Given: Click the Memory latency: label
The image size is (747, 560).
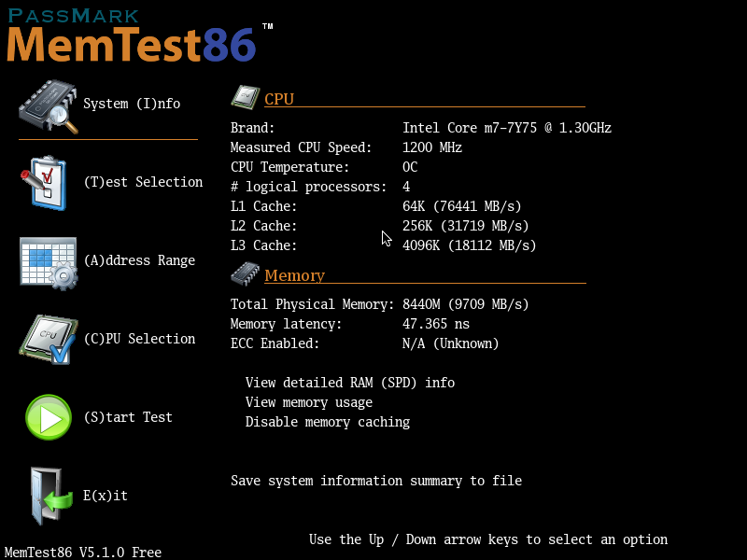Looking at the screenshot, I should [287, 324].
